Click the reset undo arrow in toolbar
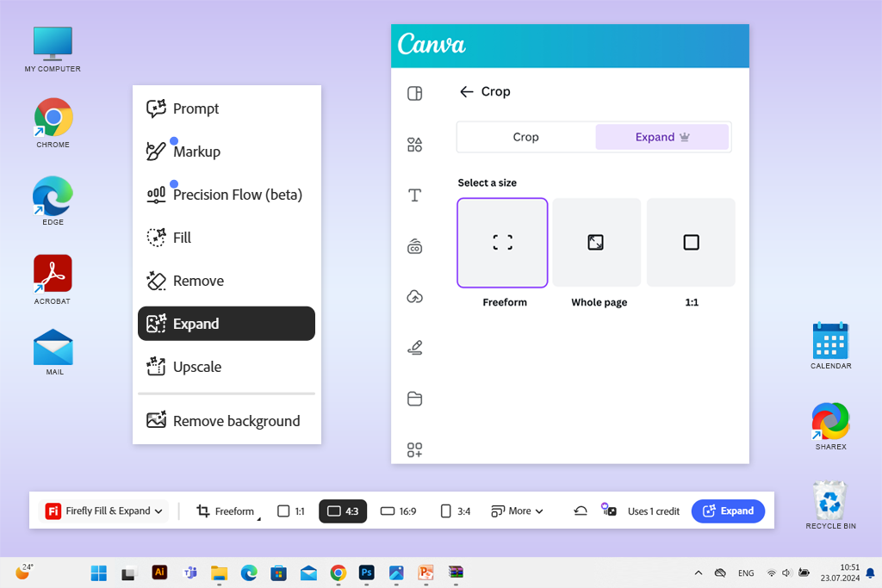This screenshot has height=588, width=882. (x=581, y=511)
